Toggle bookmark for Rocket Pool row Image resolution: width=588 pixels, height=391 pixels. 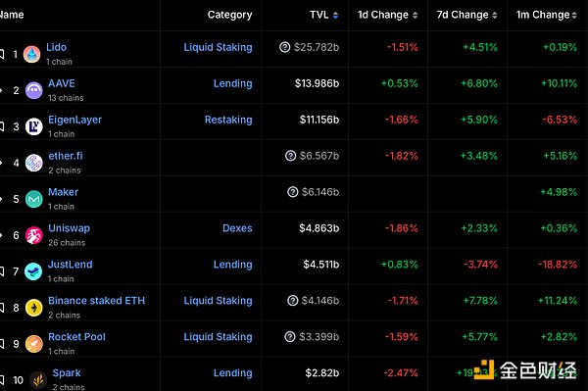[x=2, y=344]
